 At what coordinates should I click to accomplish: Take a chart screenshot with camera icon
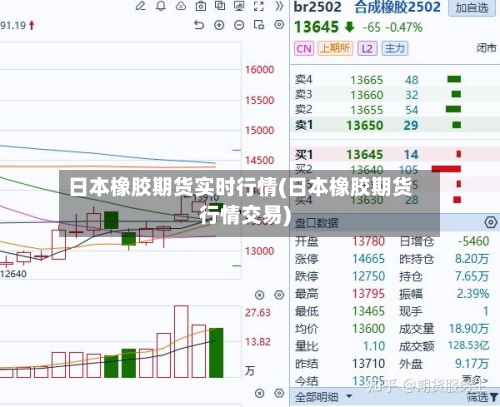coord(201,6)
